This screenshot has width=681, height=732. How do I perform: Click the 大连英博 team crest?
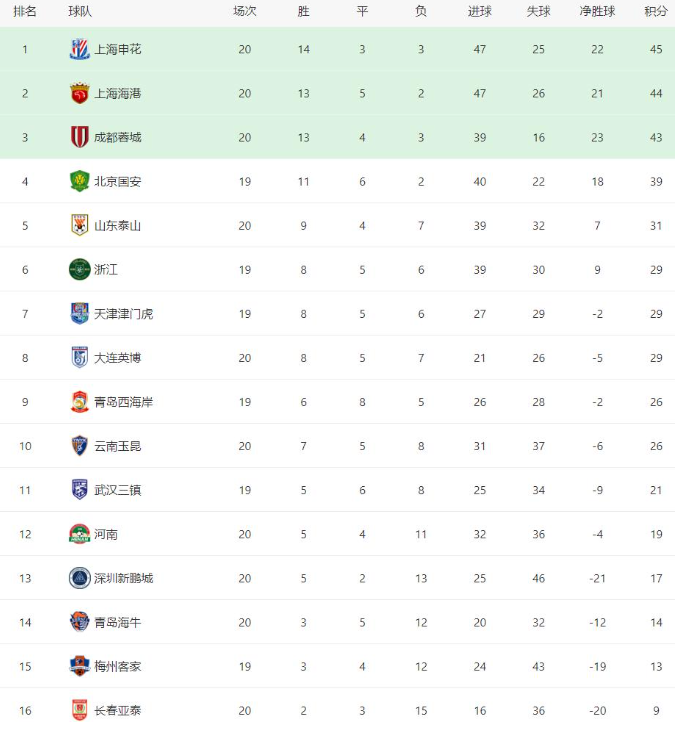point(80,357)
